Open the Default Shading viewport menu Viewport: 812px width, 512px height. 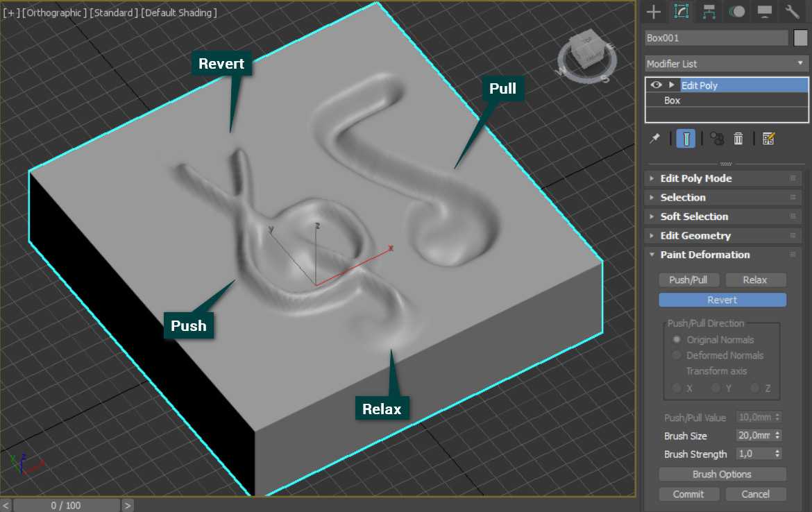click(x=179, y=13)
